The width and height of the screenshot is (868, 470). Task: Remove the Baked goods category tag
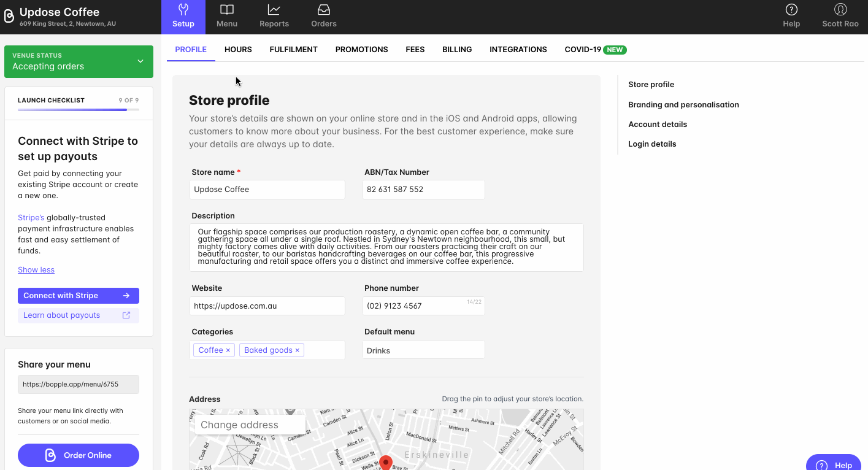coord(297,350)
